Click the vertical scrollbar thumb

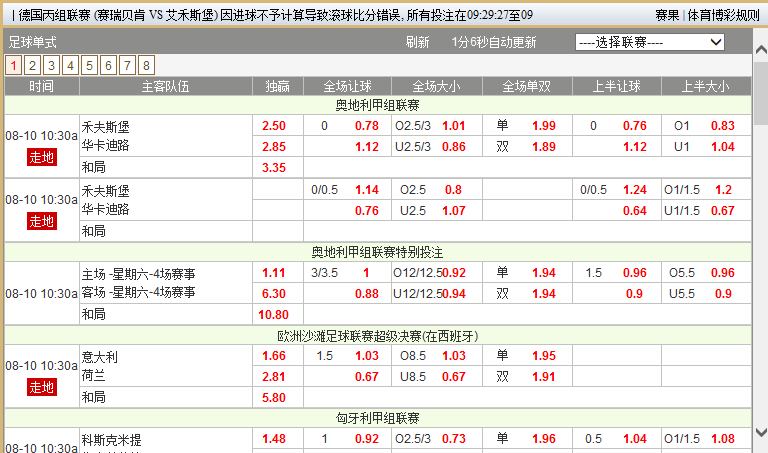(761, 93)
